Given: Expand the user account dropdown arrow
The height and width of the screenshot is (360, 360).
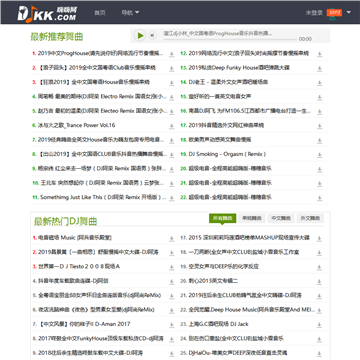Looking at the screenshot, I should (x=349, y=13).
